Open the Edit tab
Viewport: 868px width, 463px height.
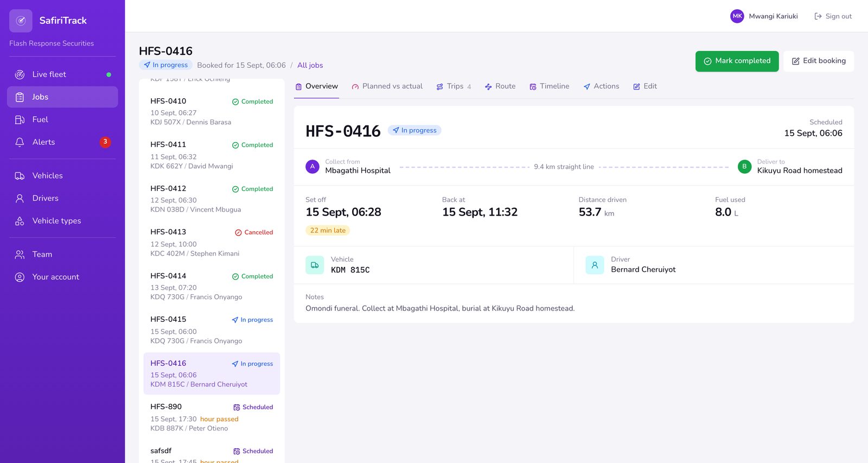point(644,86)
